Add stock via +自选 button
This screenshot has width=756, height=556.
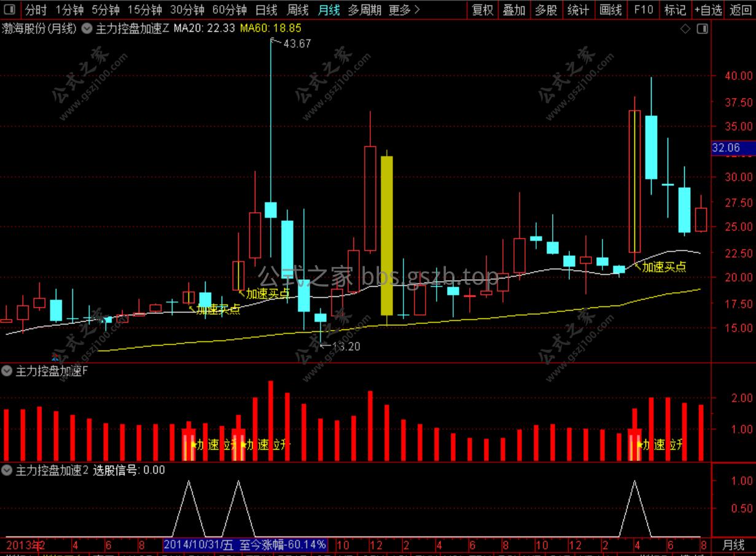coord(708,10)
